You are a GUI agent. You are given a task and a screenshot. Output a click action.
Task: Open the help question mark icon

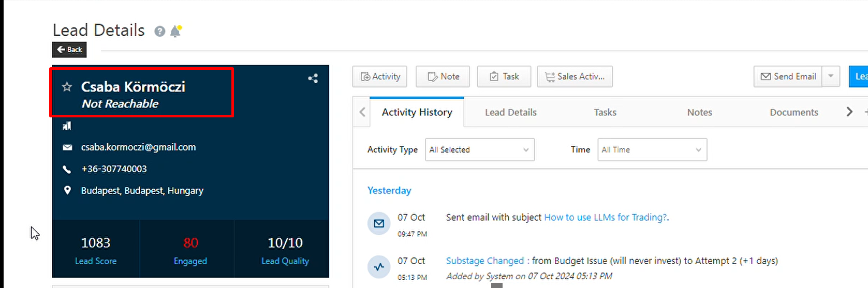click(160, 32)
